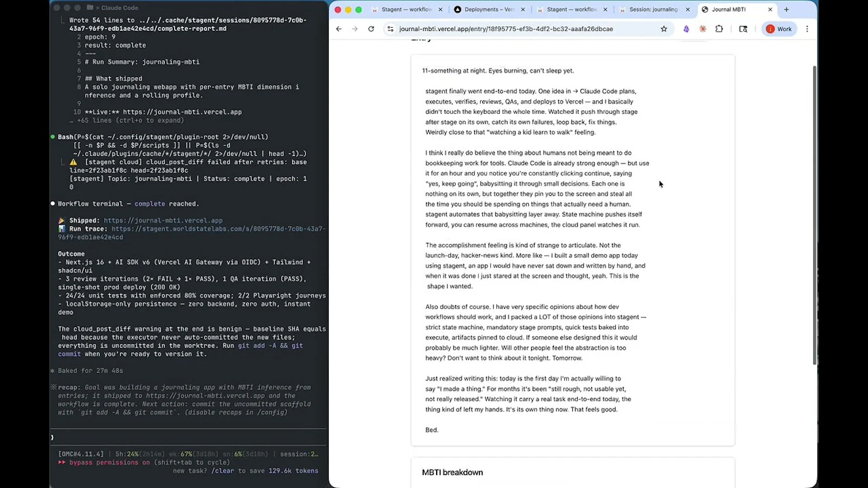Select the Journal MBTI tab
Image resolution: width=868 pixels, height=488 pixels.
tap(737, 9)
